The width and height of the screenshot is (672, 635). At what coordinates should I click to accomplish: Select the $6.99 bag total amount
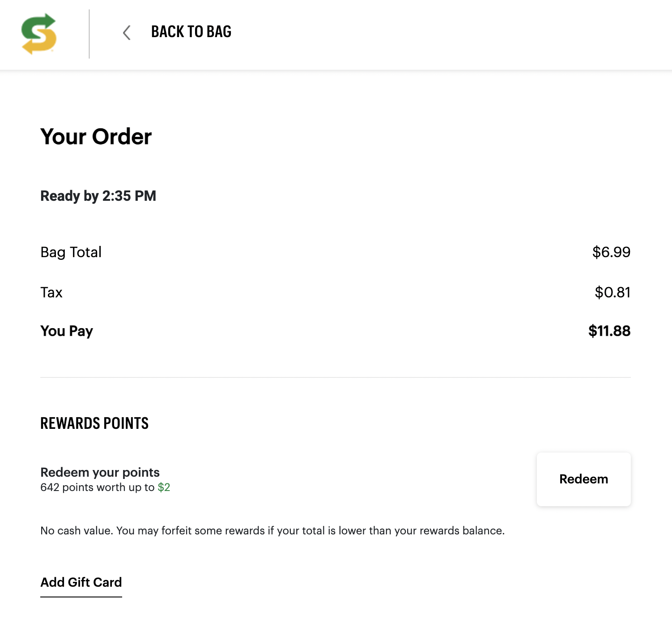tap(611, 252)
